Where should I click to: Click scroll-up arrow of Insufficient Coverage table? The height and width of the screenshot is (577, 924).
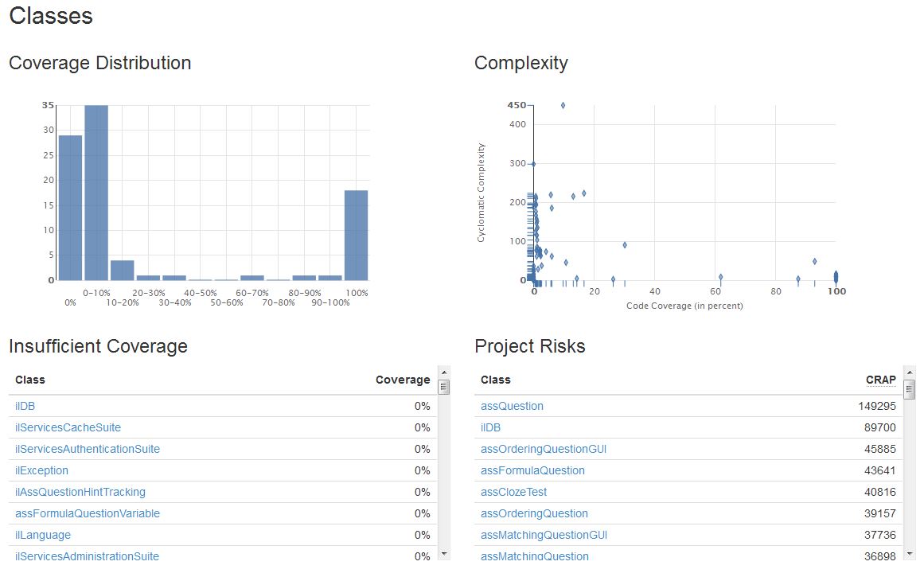[x=444, y=372]
